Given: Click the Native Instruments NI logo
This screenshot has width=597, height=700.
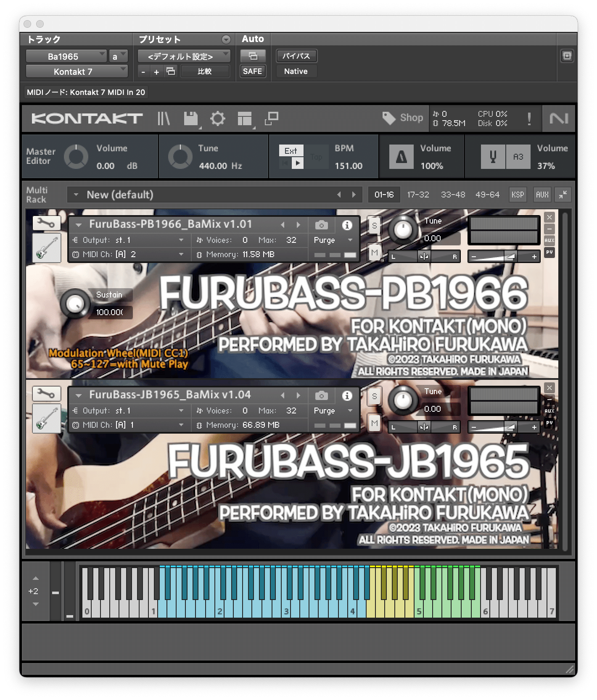Looking at the screenshot, I should 558,118.
